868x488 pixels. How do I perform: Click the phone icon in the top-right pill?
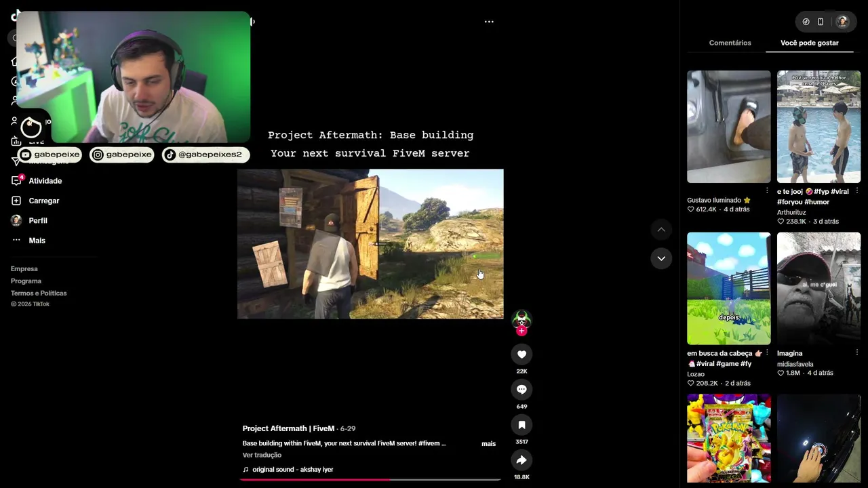coord(821,22)
